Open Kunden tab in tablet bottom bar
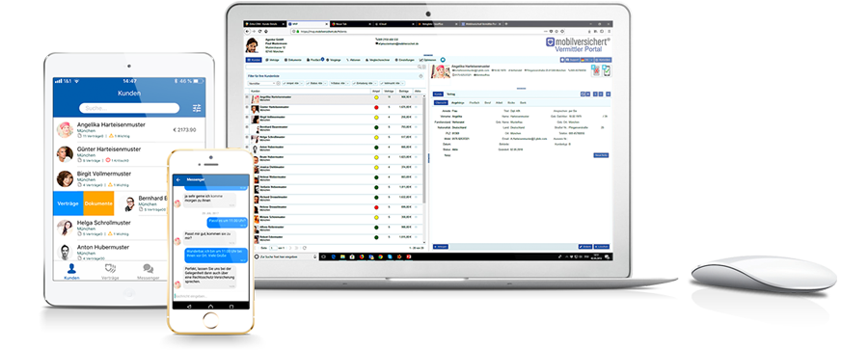The width and height of the screenshot is (868, 350). coord(71,271)
